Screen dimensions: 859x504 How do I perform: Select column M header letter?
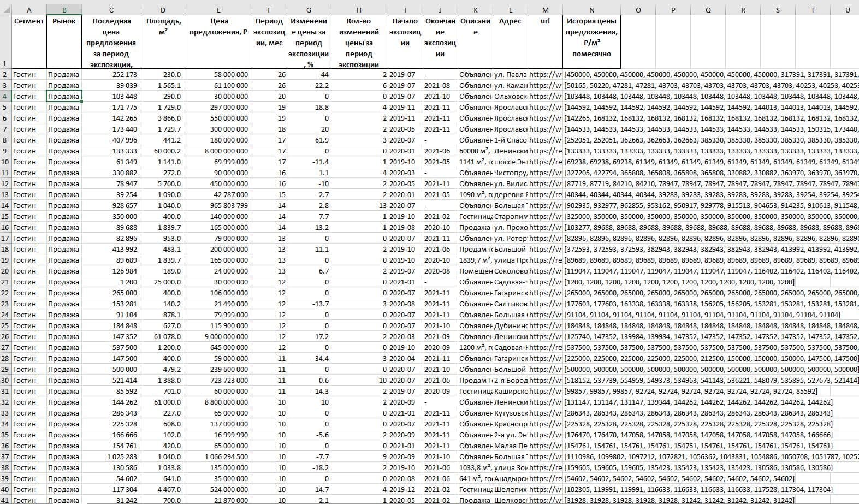tap(545, 10)
